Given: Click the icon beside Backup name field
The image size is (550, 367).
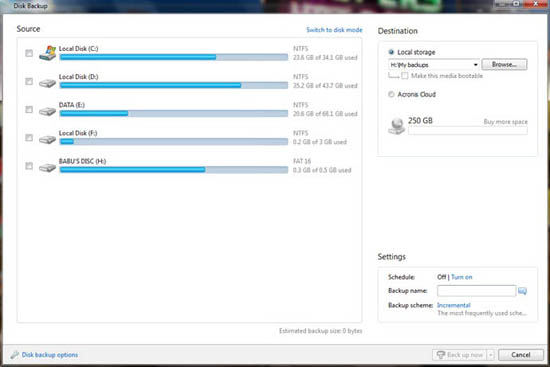Looking at the screenshot, I should click(x=522, y=291).
